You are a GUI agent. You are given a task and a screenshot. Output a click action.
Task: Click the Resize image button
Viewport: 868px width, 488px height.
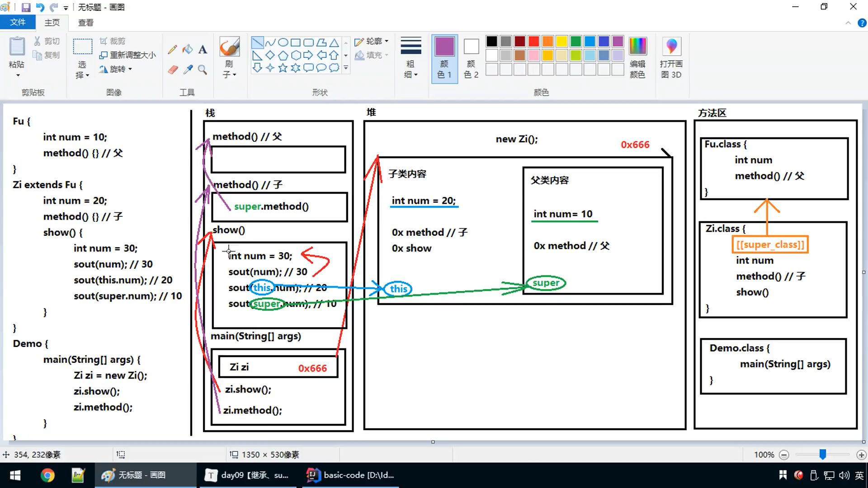click(127, 55)
